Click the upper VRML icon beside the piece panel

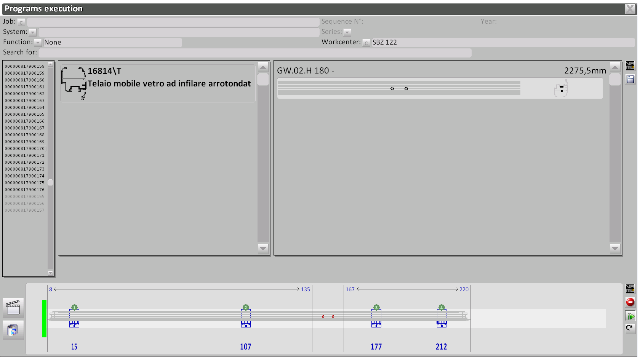coord(630,66)
